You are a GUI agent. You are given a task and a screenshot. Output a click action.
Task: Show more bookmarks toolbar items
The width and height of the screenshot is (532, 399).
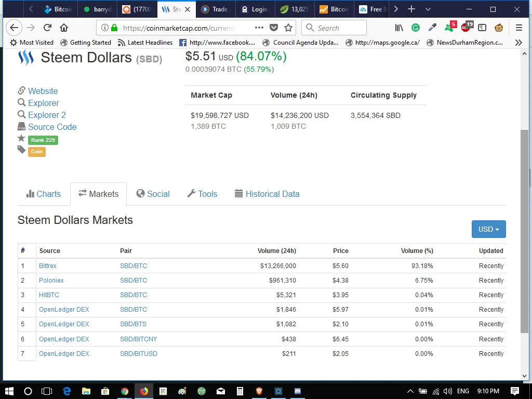(518, 43)
